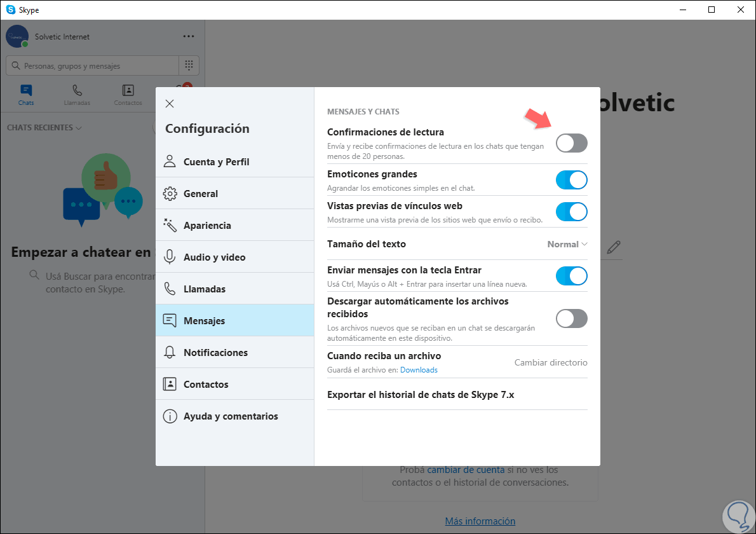Click the Audio y video microphone icon

pos(170,257)
